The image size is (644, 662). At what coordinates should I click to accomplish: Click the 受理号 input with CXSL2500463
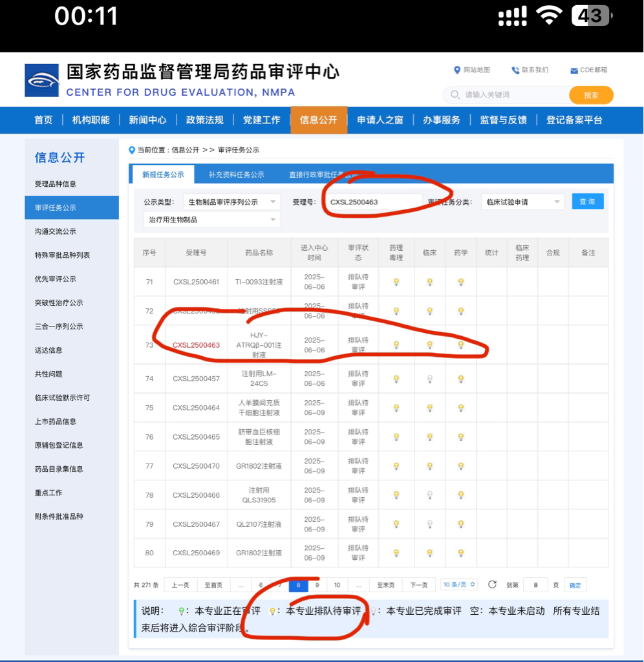tap(374, 202)
